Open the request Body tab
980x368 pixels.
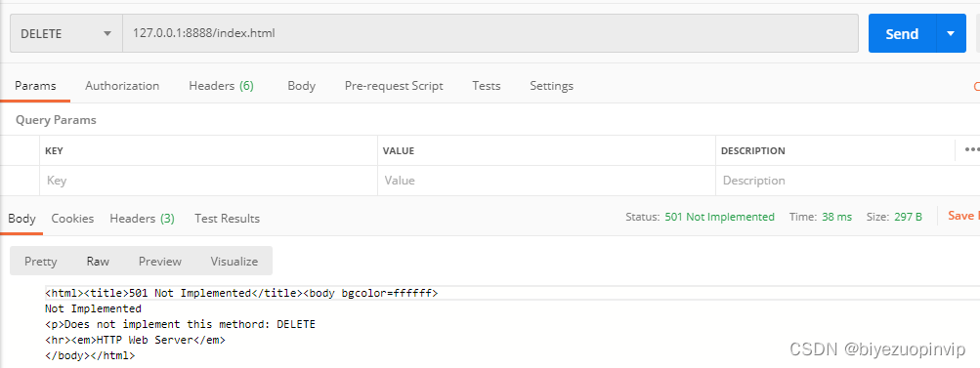(x=301, y=86)
